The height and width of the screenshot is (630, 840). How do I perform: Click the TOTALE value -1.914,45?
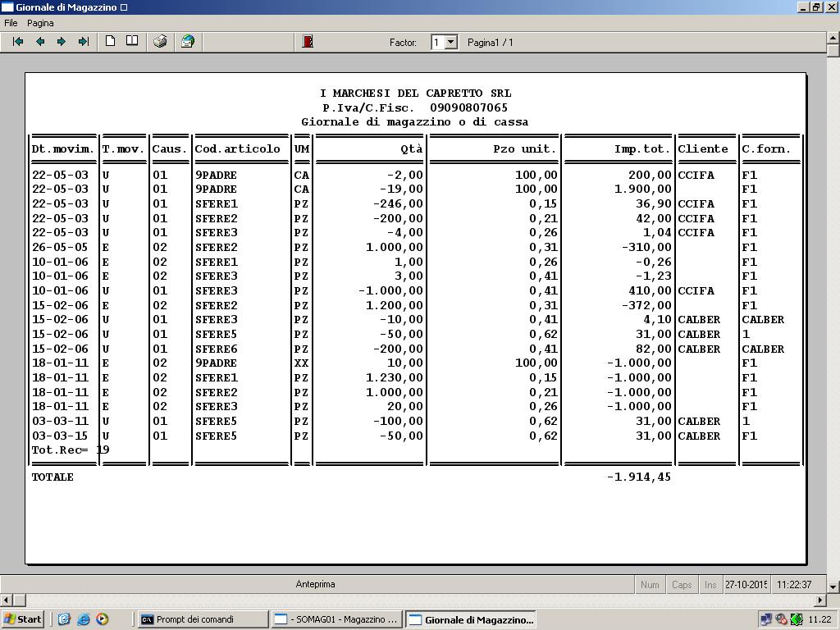click(x=638, y=477)
